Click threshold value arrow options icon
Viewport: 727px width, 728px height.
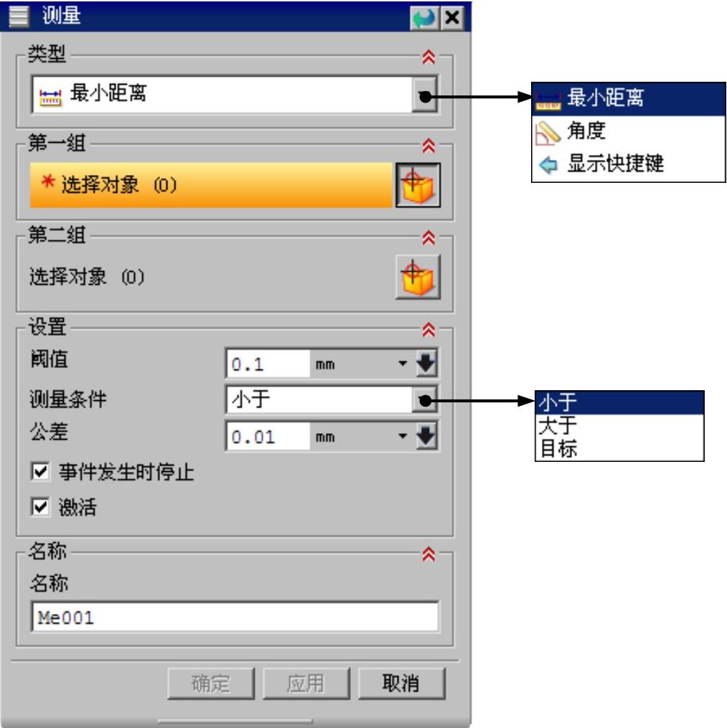426,363
